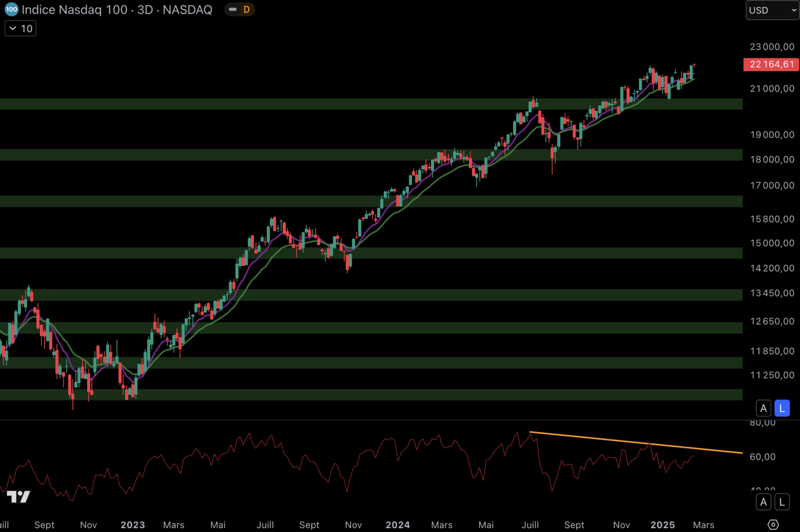Screen dimensions: 800x532
Task: Open the USD currency dropdown
Action: tap(772, 10)
